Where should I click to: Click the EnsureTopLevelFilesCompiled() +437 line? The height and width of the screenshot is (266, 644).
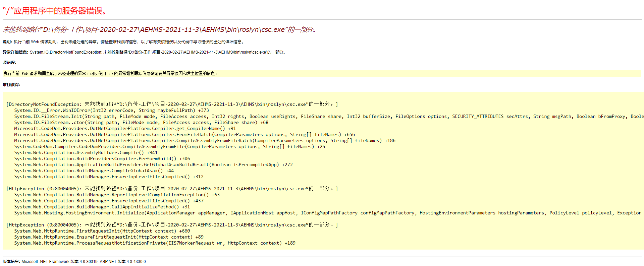[x=109, y=201]
